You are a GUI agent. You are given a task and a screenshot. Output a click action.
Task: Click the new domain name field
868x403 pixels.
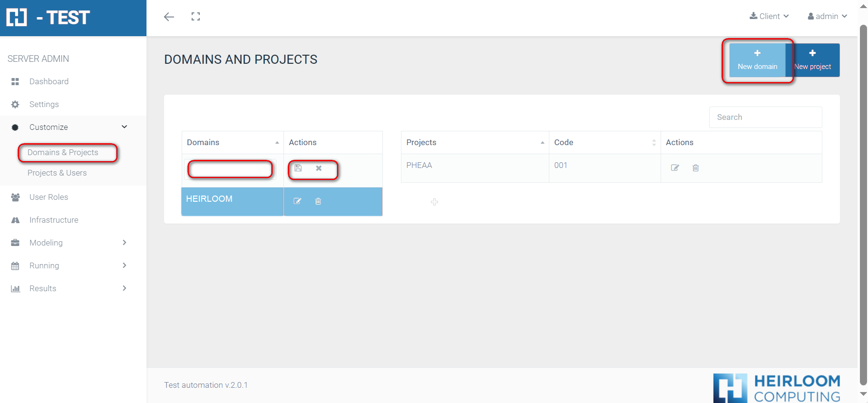tap(230, 169)
